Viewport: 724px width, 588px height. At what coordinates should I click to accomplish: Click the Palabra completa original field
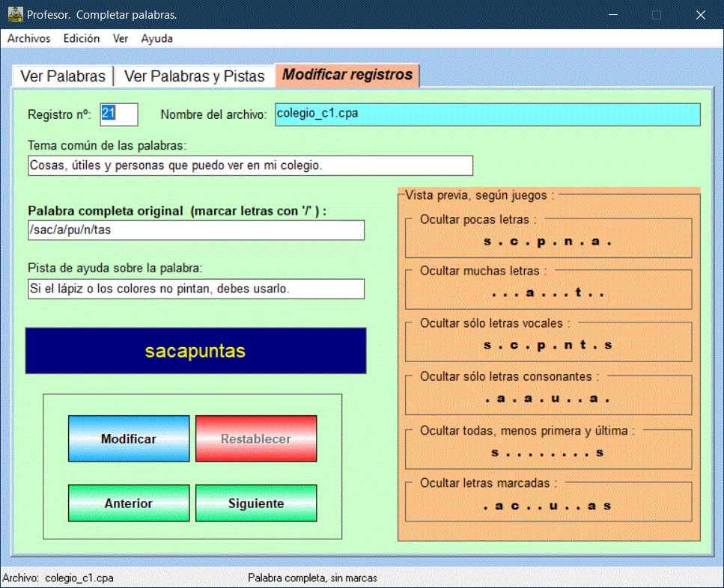point(195,230)
